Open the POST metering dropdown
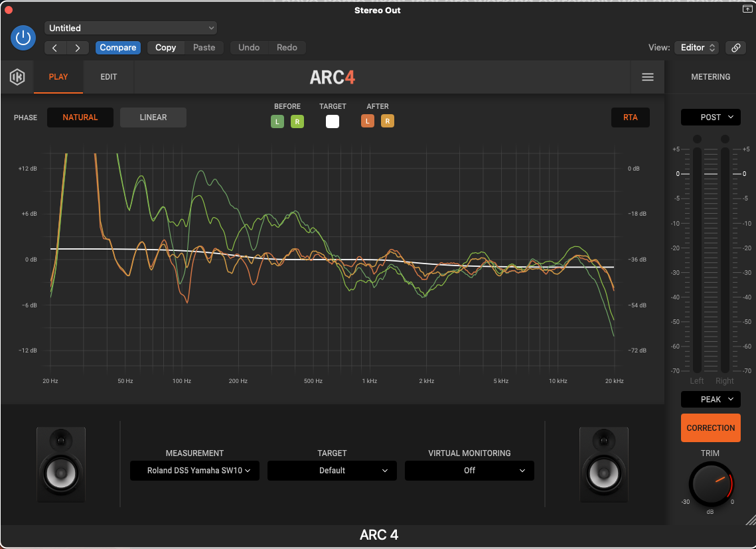Screen dimensions: 756x549 click(711, 118)
